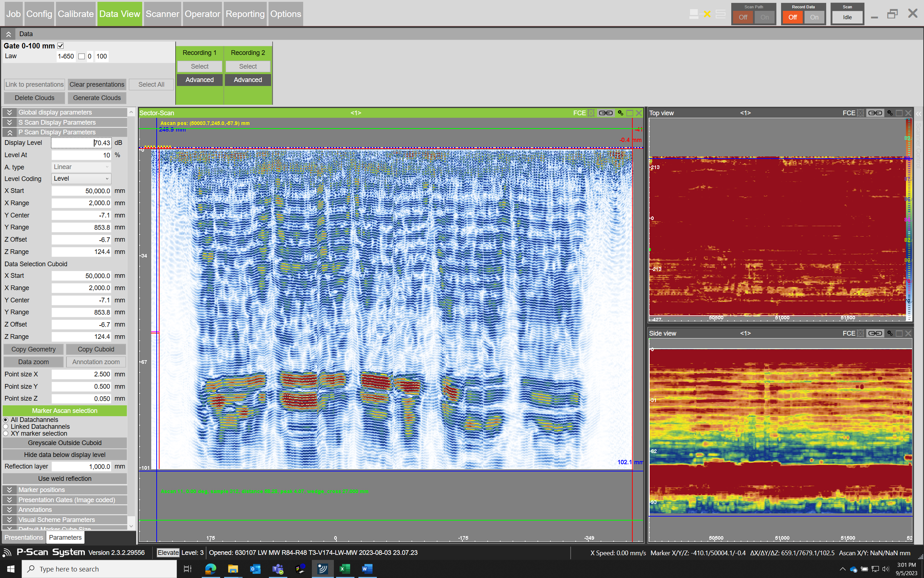Open the P-Scan app in taskbar

(323, 569)
